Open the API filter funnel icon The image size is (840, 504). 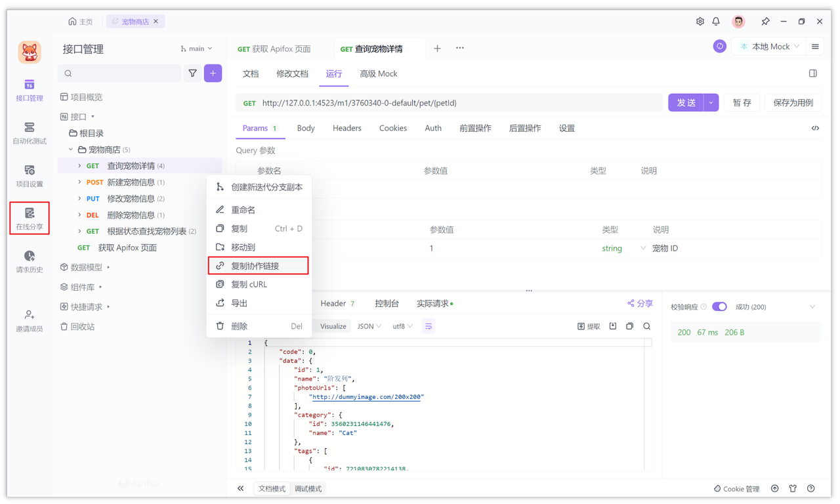click(192, 73)
